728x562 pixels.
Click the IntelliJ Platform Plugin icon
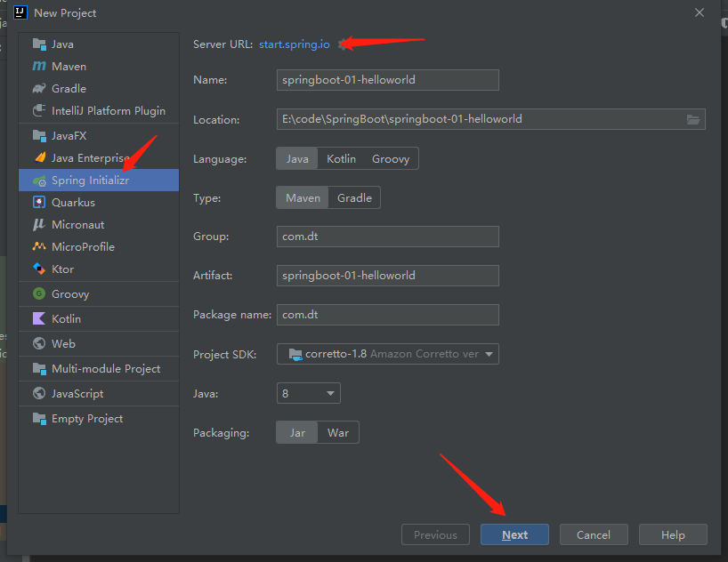pos(39,110)
